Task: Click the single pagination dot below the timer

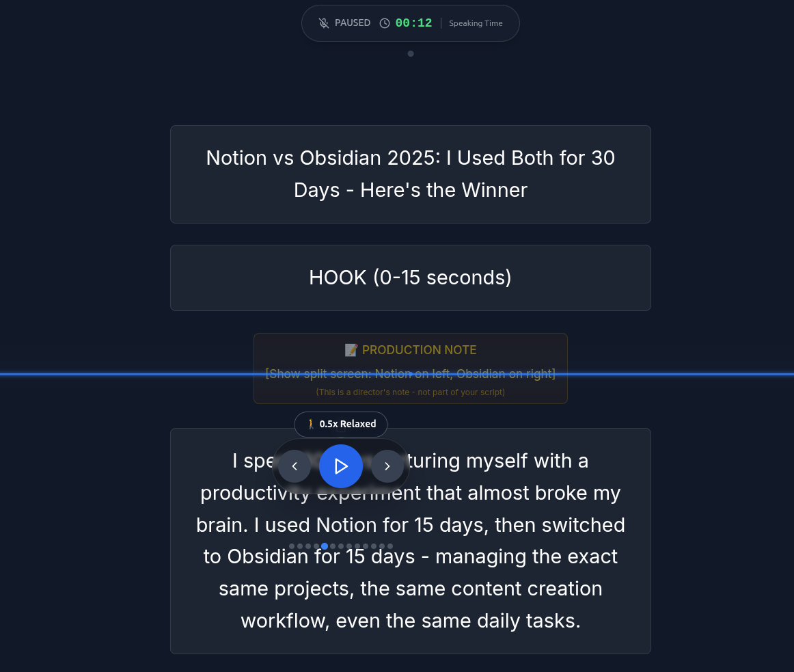Action: click(x=411, y=53)
